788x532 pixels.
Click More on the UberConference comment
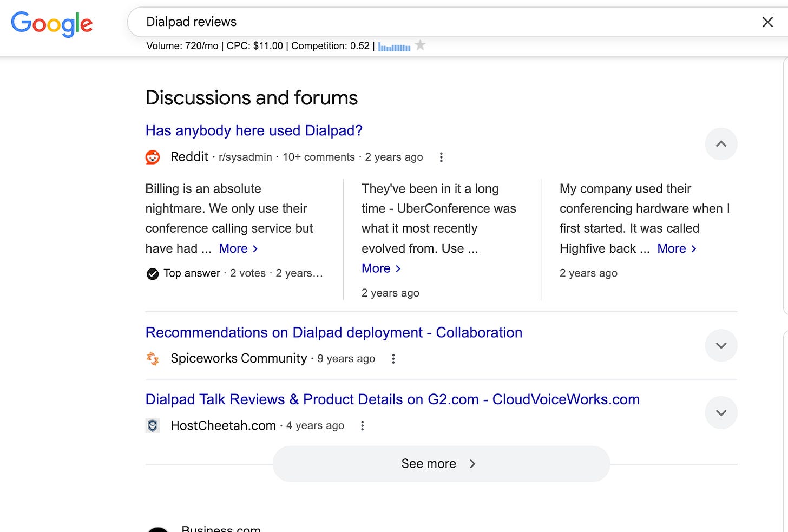(x=381, y=268)
